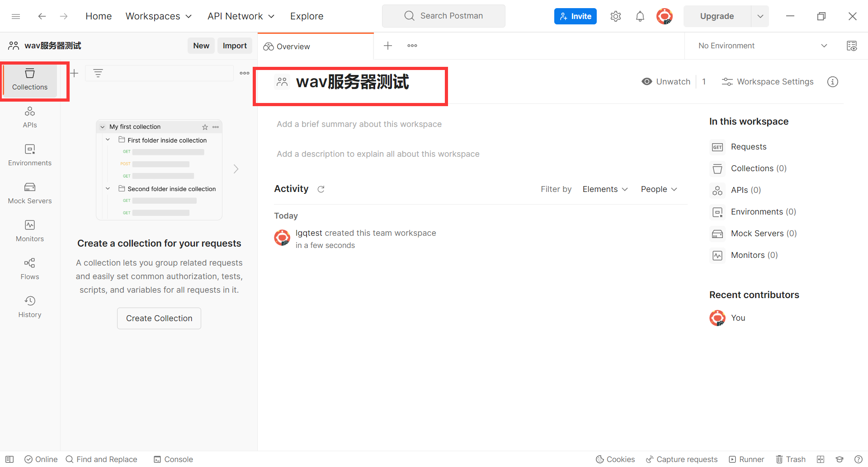This screenshot has width=868, height=467.
Task: Select the Overview tab
Action: click(316, 46)
